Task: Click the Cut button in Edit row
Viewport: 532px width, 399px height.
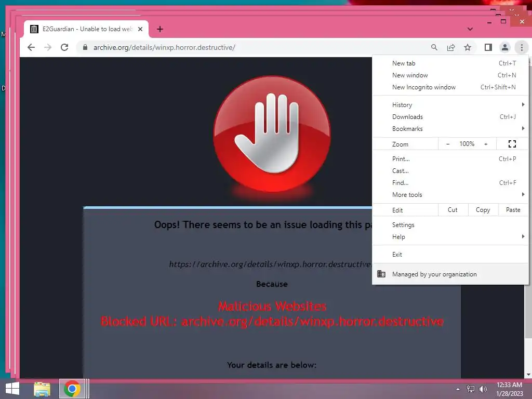Action: coord(453,210)
